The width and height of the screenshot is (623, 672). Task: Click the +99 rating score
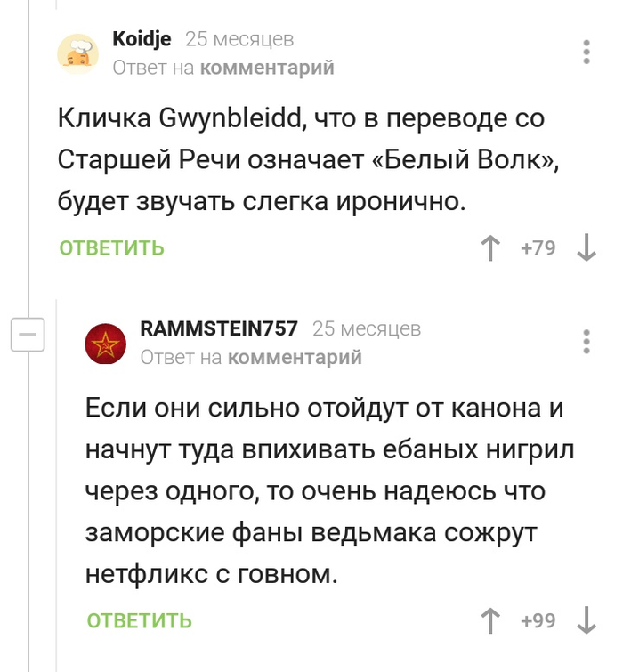pos(538,620)
